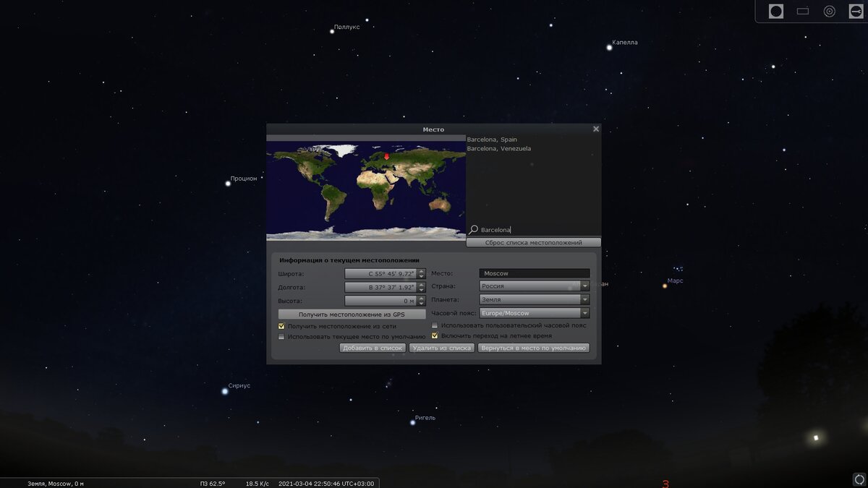Viewport: 868px width, 488px height.
Task: Click the magnifier icon in the Barcelona search field
Action: (x=475, y=229)
